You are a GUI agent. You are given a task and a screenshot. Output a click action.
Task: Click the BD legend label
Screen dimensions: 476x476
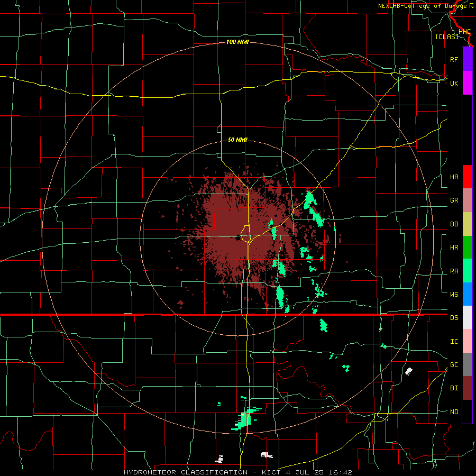point(454,224)
